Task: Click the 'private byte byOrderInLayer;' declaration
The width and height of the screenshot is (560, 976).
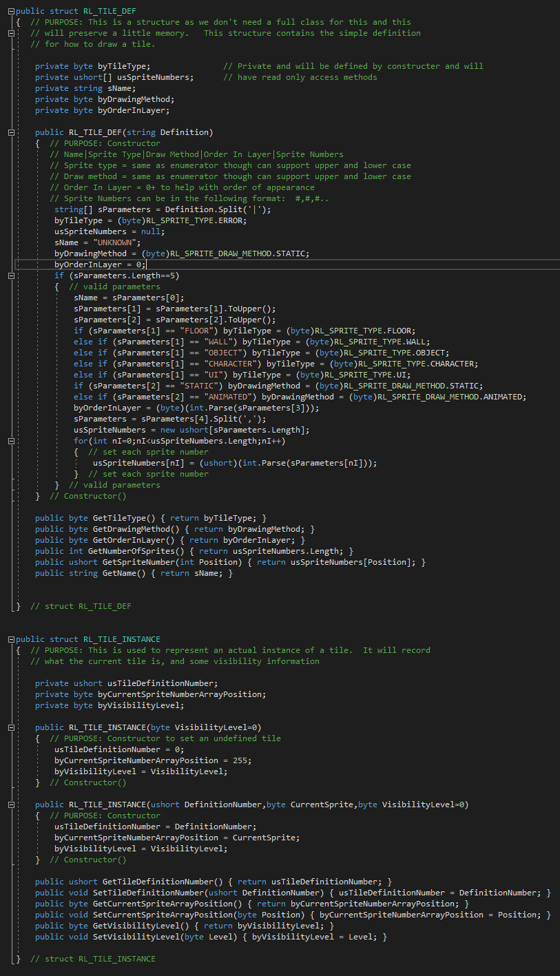Action: point(102,110)
